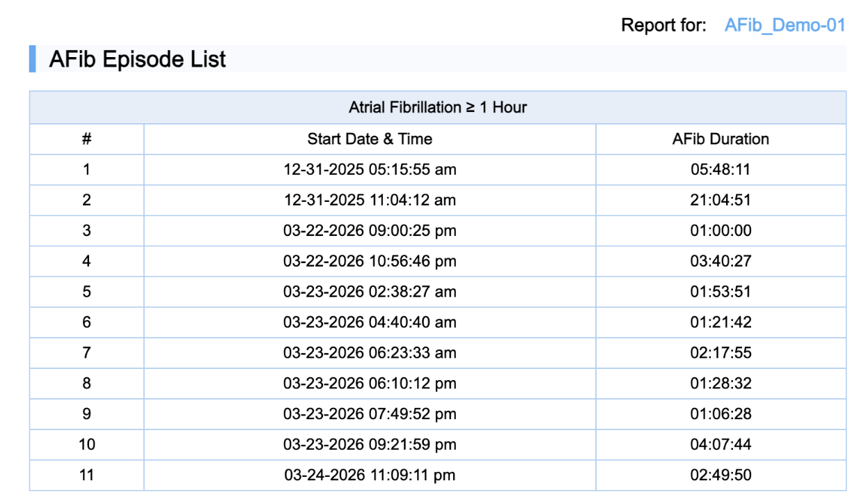This screenshot has height=504, width=866.
Task: Click the AFib Episode List heading
Action: [x=137, y=59]
